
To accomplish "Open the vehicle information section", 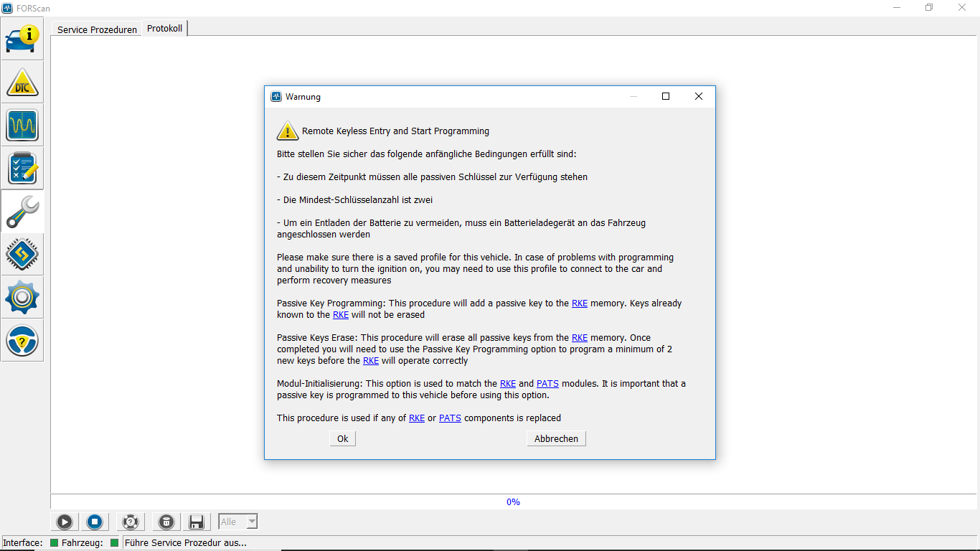I will pos(22,39).
